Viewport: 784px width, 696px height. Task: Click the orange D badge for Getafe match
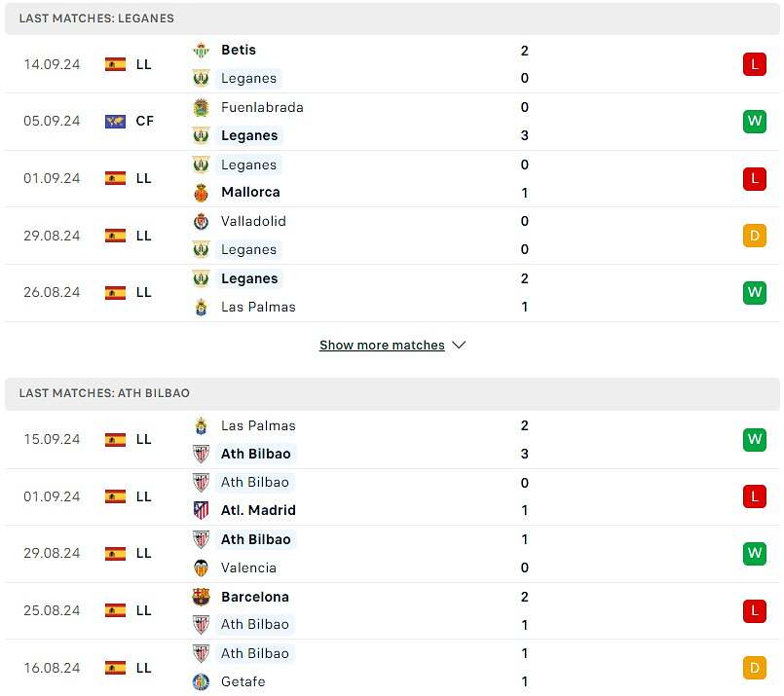[754, 668]
